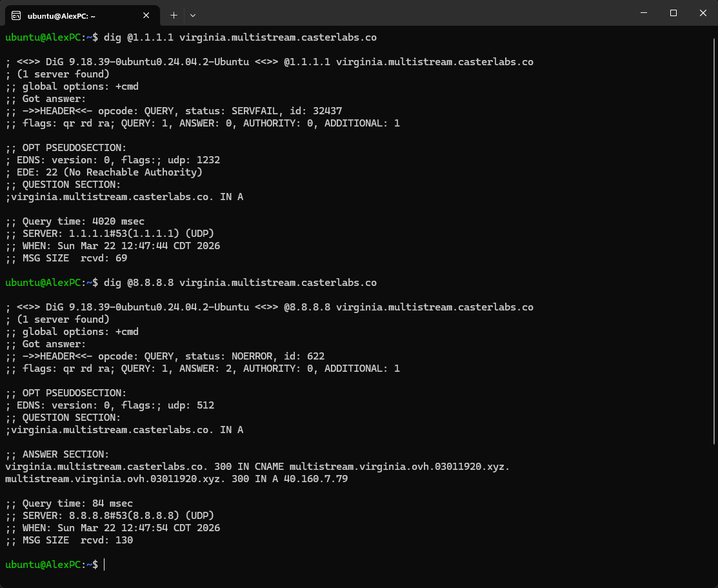Click the 'WHEN: Sun Mar 22 12:47:54' line

(x=112, y=528)
